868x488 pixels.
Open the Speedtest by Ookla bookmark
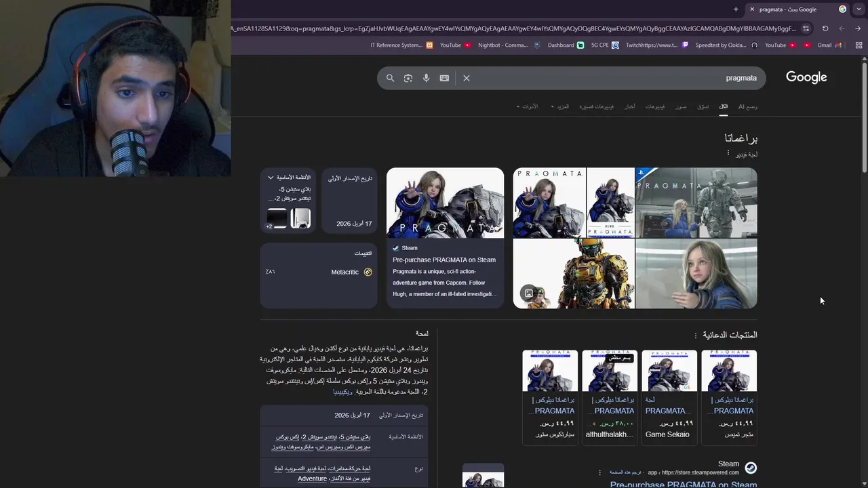[726, 45]
